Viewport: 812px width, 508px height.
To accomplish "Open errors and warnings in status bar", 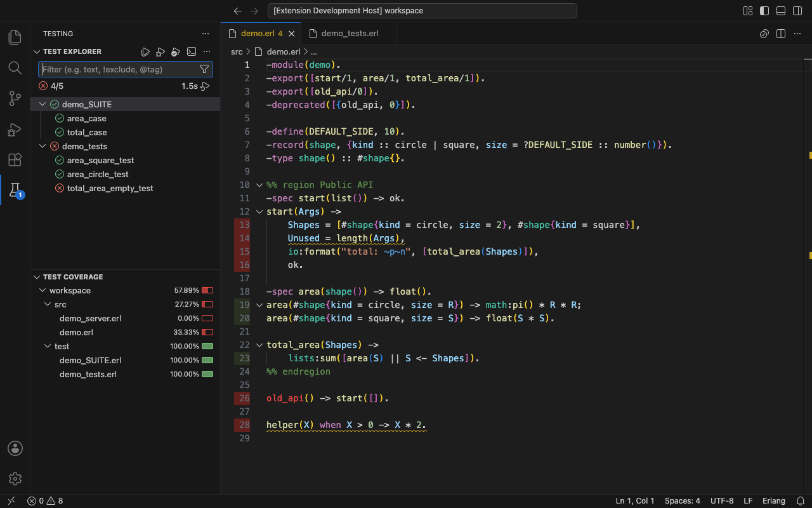I will point(45,501).
